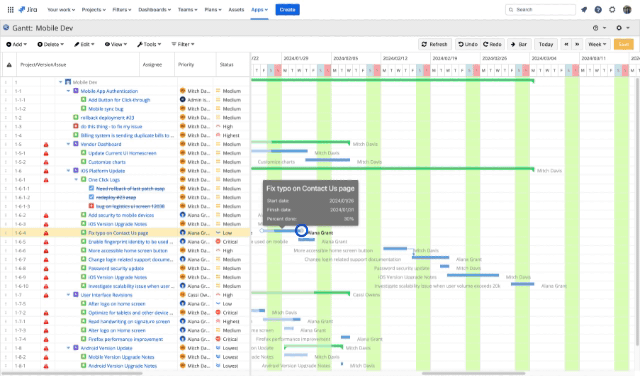Click the bug icon for do this thing issue
The width and height of the screenshot is (640, 376).
(x=76, y=127)
